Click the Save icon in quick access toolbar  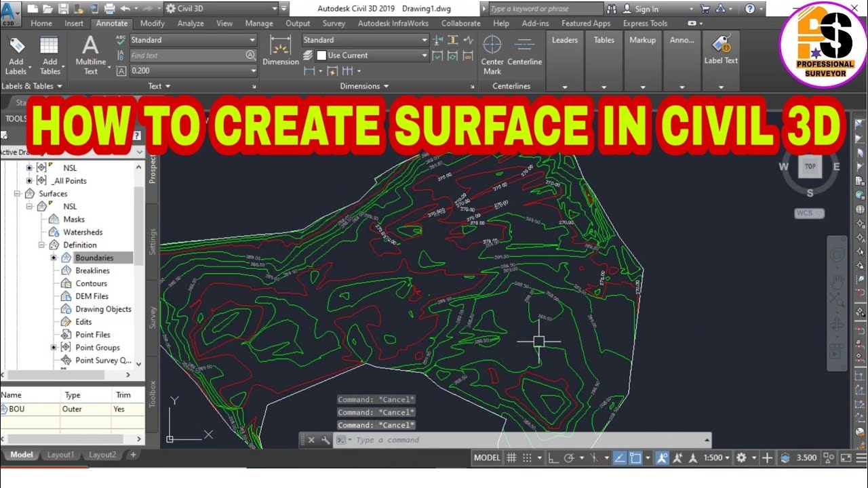click(63, 9)
